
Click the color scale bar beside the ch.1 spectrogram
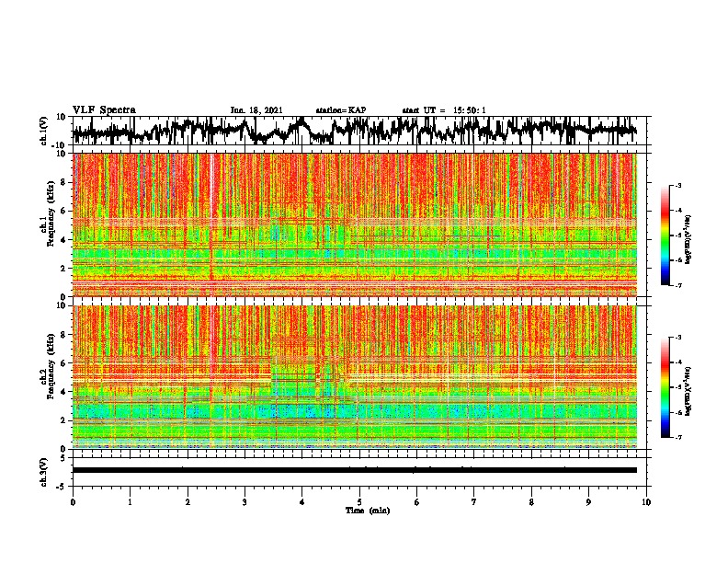665,235
